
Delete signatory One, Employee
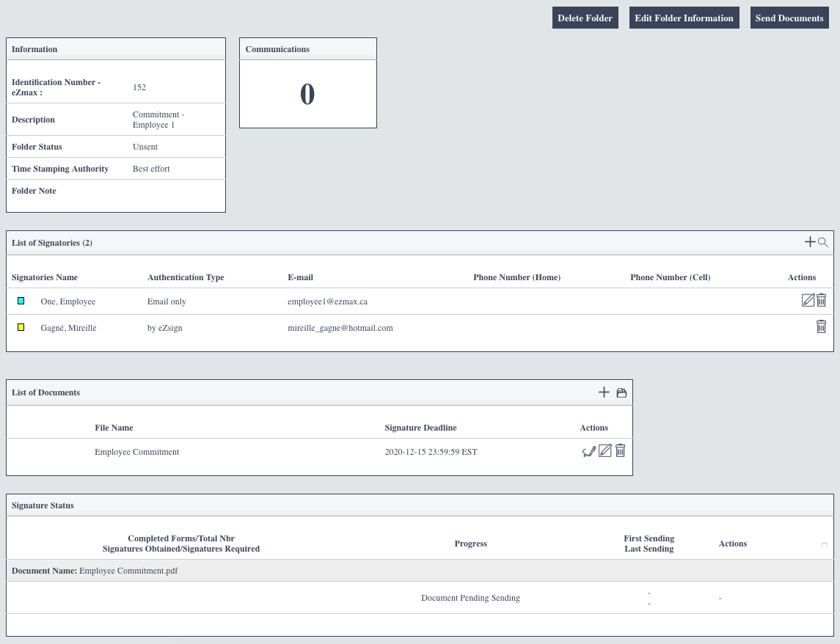point(821,300)
